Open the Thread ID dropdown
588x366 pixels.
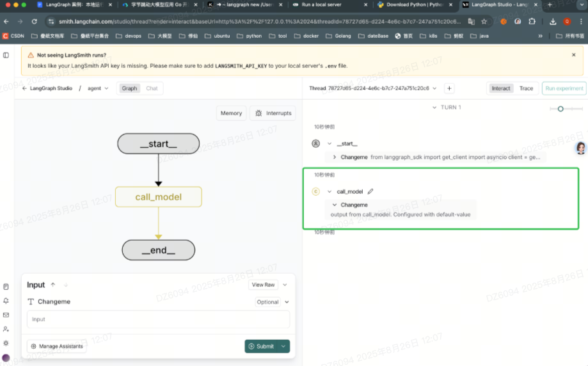pos(434,88)
